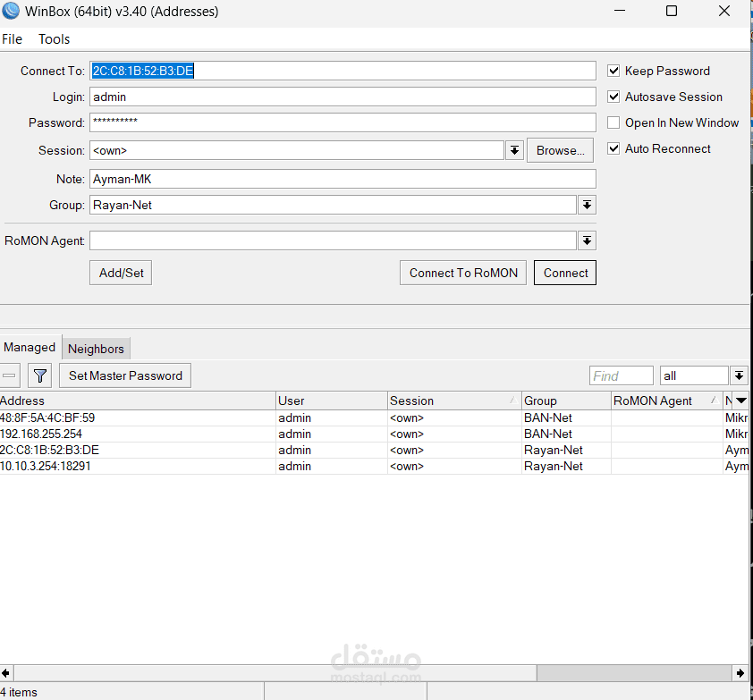Click BAN-Net group cell of 192.168.255.254 row
This screenshot has width=753, height=700.
pos(566,434)
